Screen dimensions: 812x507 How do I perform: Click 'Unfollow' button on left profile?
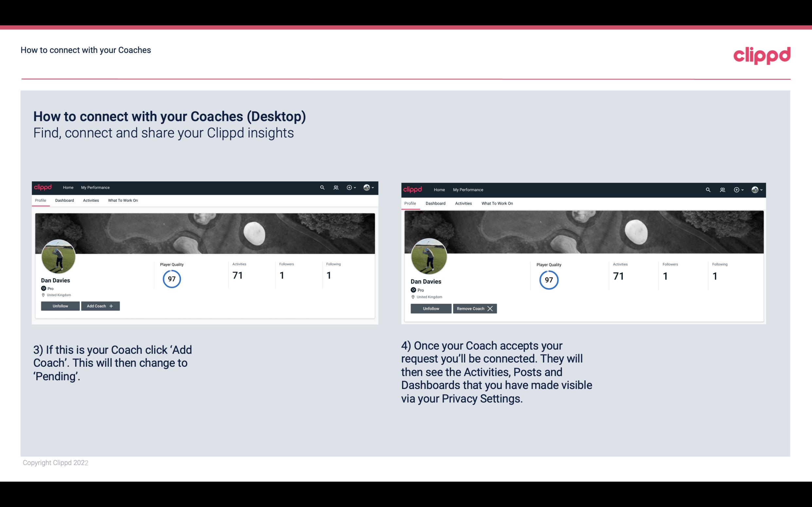point(61,306)
